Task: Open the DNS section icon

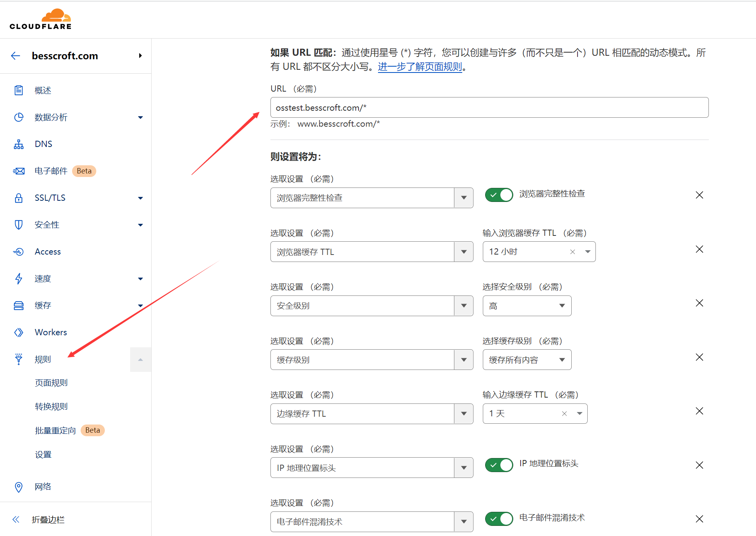Action: [x=19, y=144]
